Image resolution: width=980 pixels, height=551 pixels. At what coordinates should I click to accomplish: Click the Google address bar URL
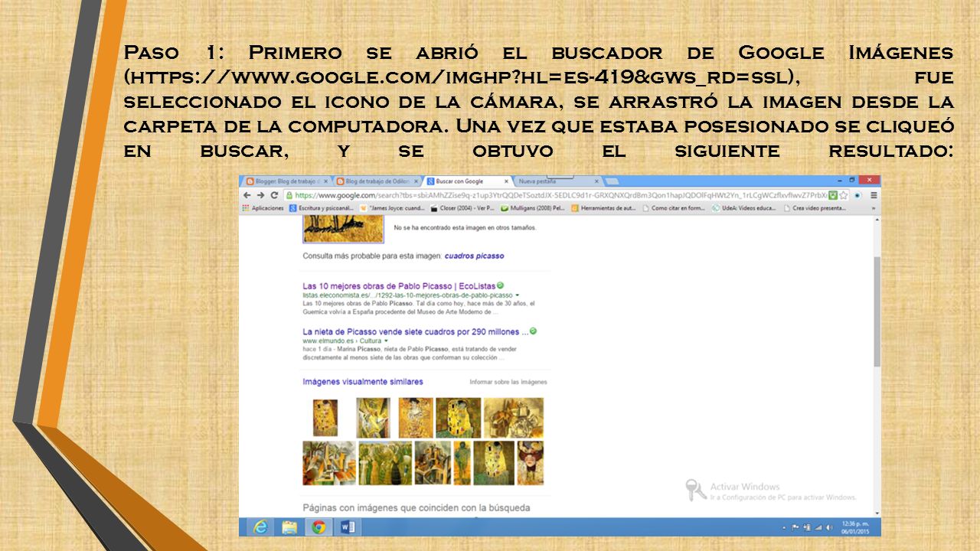(554, 195)
